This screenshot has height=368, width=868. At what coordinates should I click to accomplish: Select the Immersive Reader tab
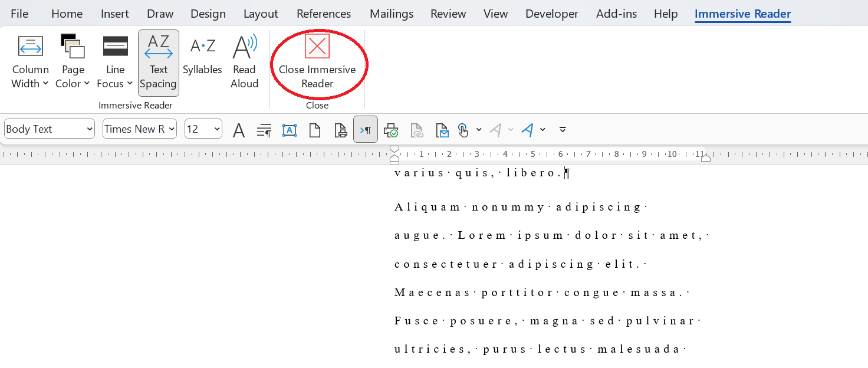coord(742,14)
